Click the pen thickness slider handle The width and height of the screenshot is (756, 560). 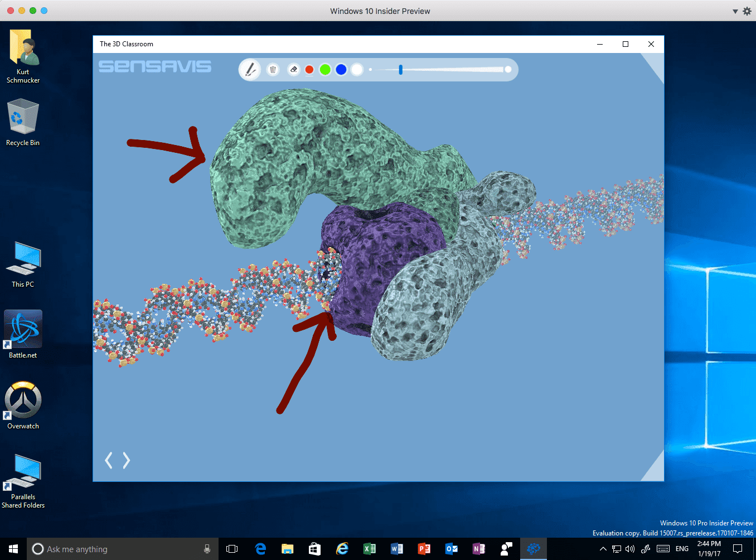[x=400, y=70]
